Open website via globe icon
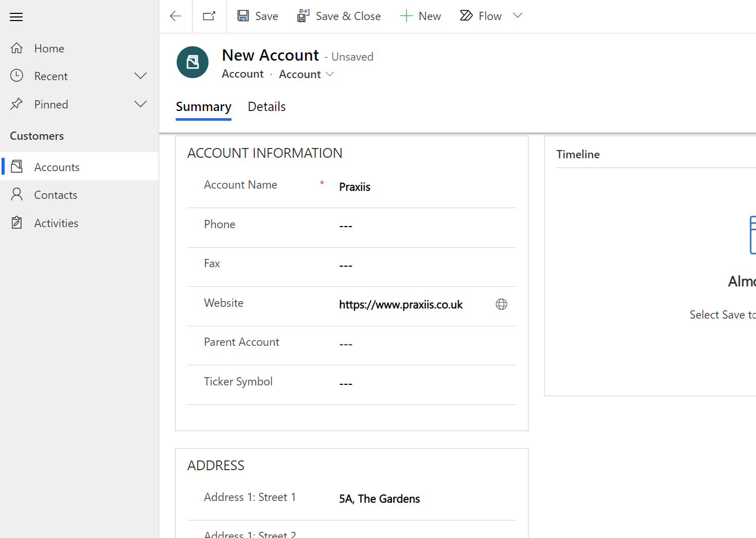Screen dimensions: 756x538 501,304
